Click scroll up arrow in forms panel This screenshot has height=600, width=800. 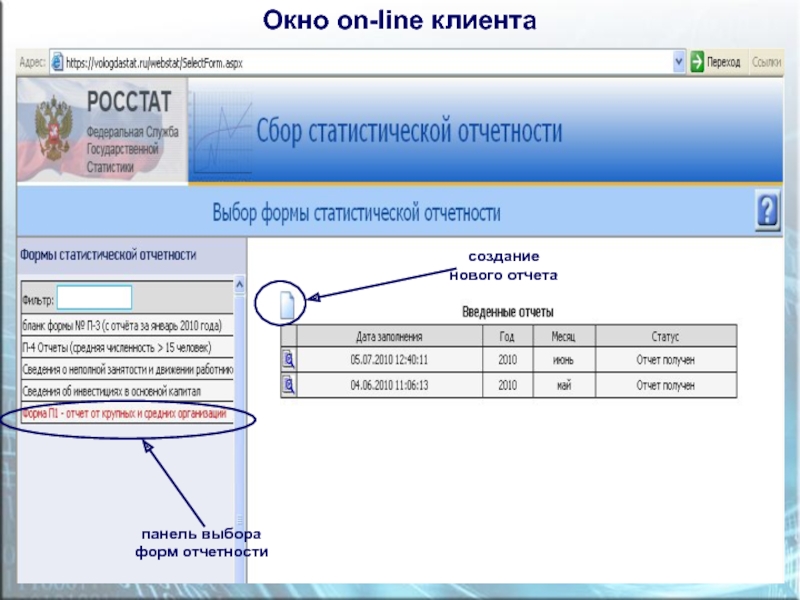(239, 285)
